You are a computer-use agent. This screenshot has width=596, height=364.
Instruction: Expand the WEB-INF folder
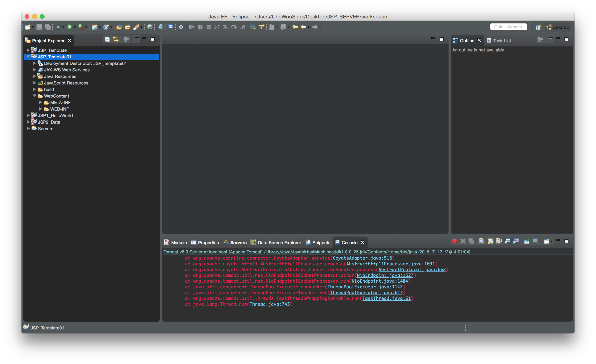[41, 109]
